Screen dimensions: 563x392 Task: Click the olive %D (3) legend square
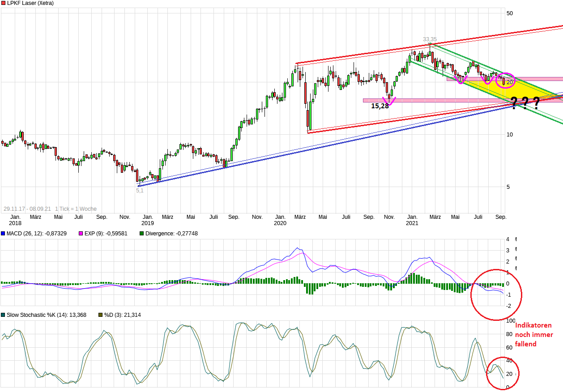point(100,315)
